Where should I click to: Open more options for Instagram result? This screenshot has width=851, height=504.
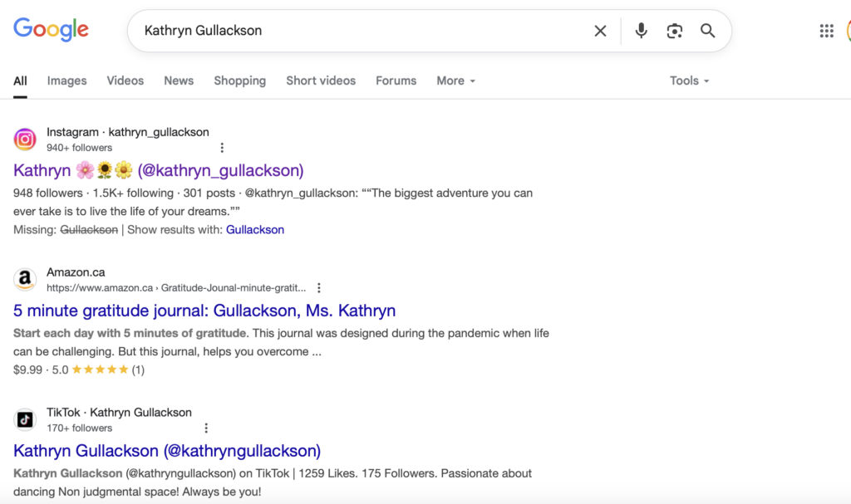(x=222, y=148)
